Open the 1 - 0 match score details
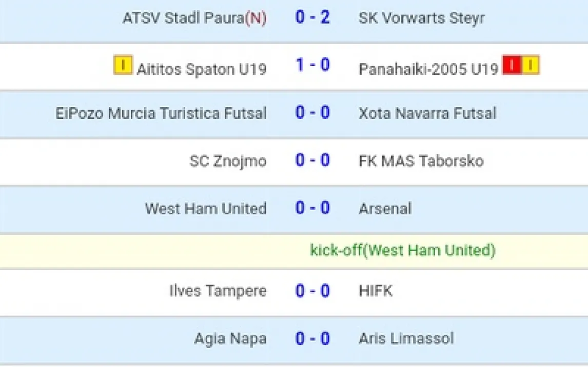This screenshot has width=588, height=367. [312, 65]
